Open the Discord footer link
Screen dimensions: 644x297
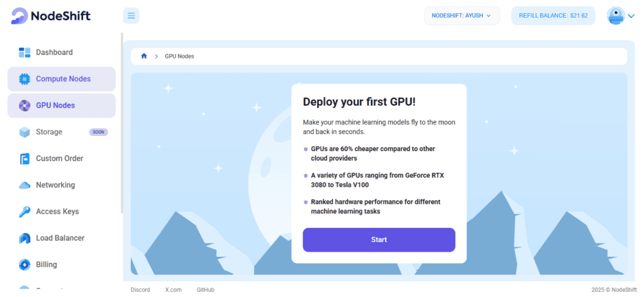pyautogui.click(x=140, y=289)
